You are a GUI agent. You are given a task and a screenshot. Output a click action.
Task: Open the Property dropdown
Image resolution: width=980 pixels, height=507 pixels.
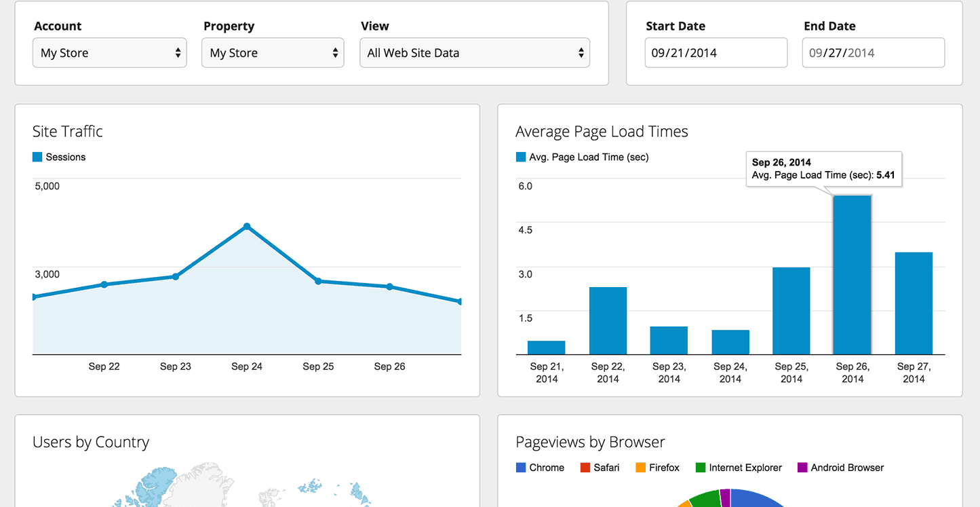[x=273, y=53]
